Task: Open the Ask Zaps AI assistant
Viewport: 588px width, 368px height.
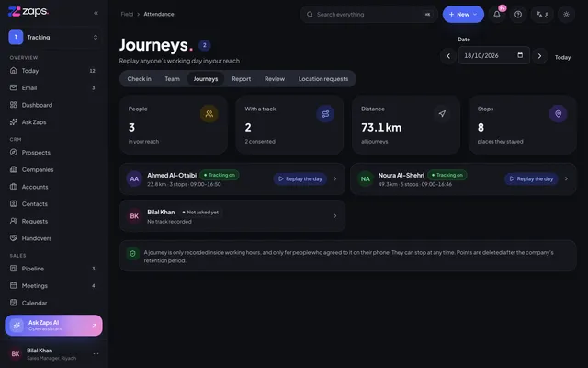Action: point(53,326)
